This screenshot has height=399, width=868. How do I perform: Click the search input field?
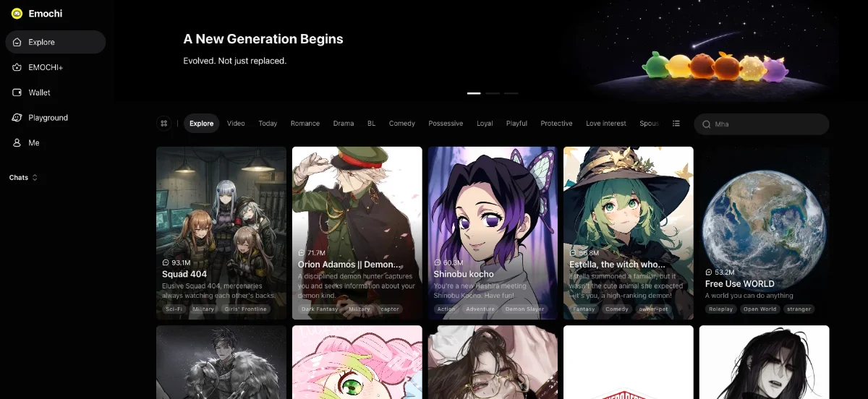pyautogui.click(x=762, y=124)
